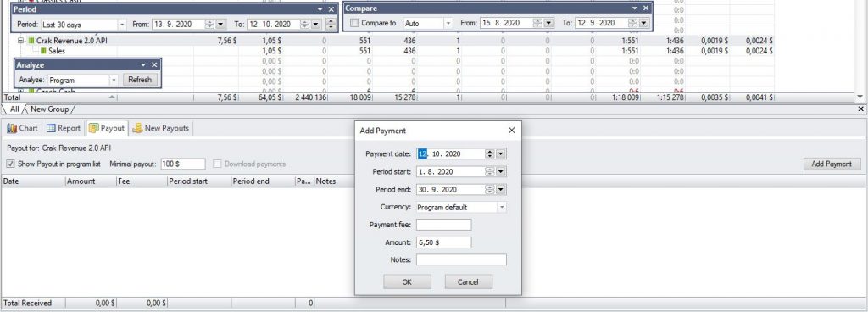Select the Payout tab icon
This screenshot has height=312, width=868.
pos(93,128)
